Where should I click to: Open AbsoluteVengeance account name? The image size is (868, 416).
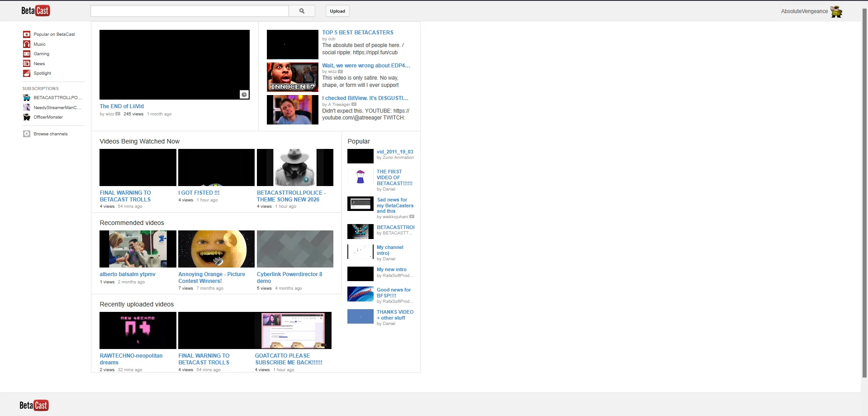(804, 11)
